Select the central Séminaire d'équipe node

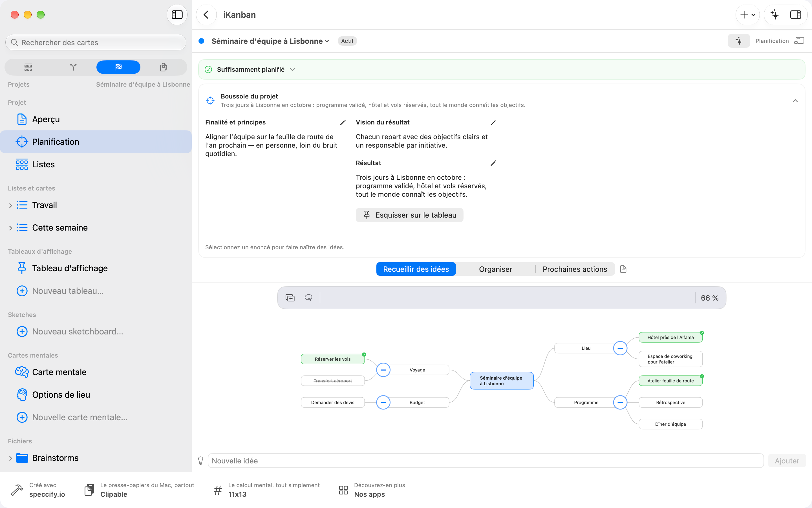click(502, 381)
